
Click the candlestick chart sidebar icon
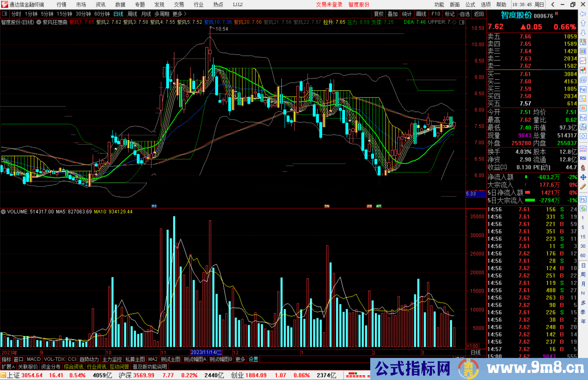tap(583, 70)
